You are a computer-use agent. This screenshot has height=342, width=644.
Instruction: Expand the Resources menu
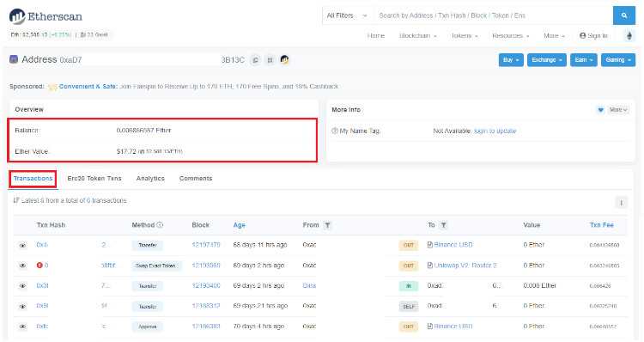(511, 36)
